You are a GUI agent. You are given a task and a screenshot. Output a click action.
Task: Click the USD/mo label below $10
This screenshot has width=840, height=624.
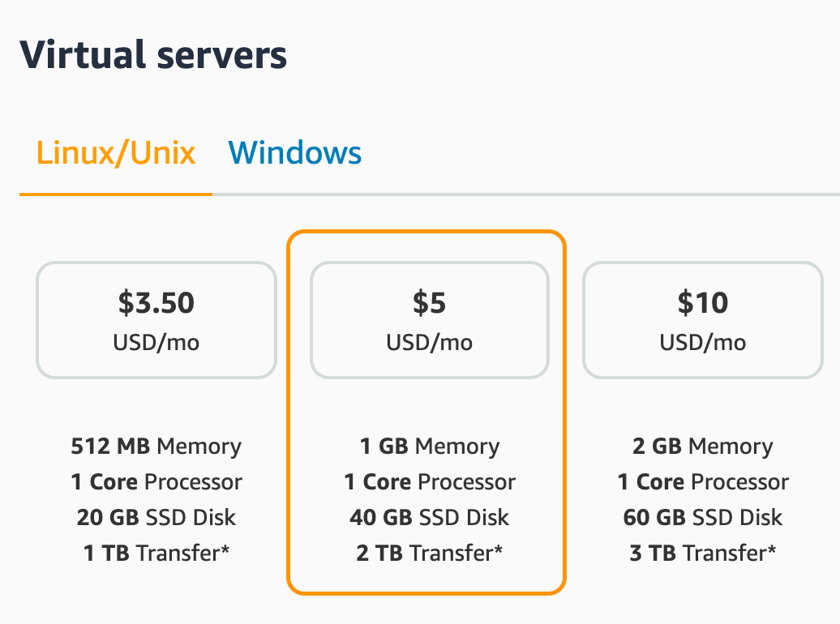click(703, 343)
